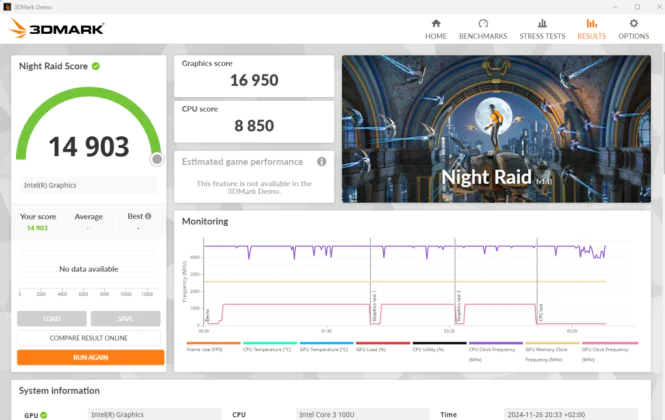Click the Intel Core 3 100U CPU field
665x420 pixels.
click(x=363, y=414)
